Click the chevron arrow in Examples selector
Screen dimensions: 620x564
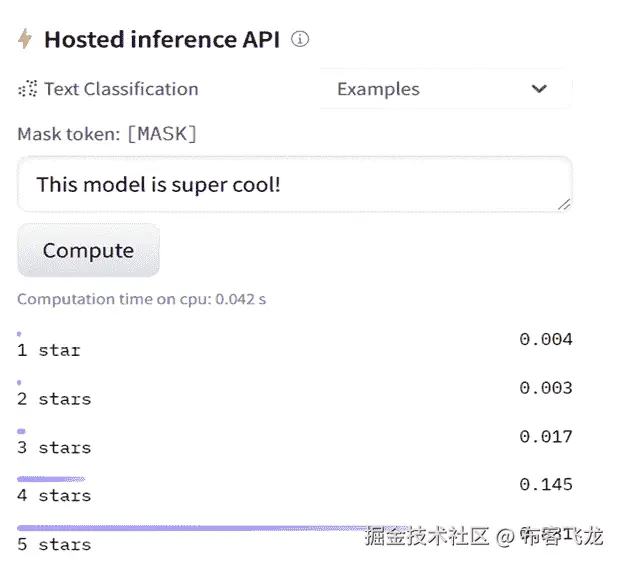[539, 89]
